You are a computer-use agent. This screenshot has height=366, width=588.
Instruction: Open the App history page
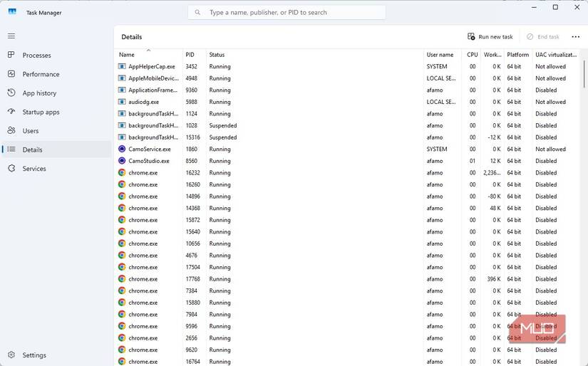(56, 93)
